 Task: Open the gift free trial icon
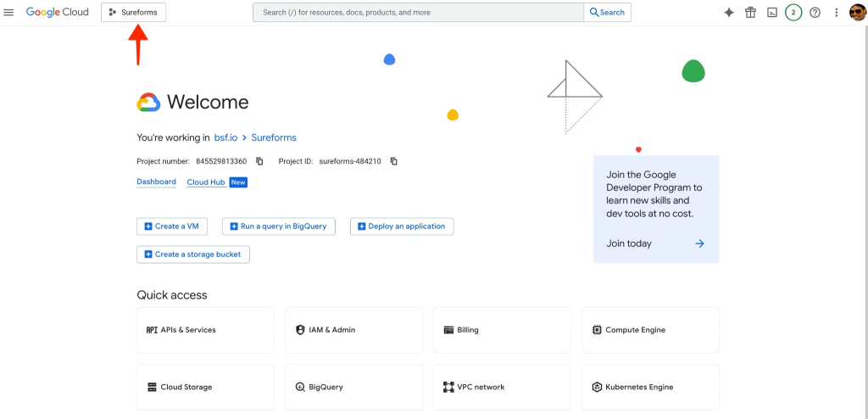(x=751, y=12)
